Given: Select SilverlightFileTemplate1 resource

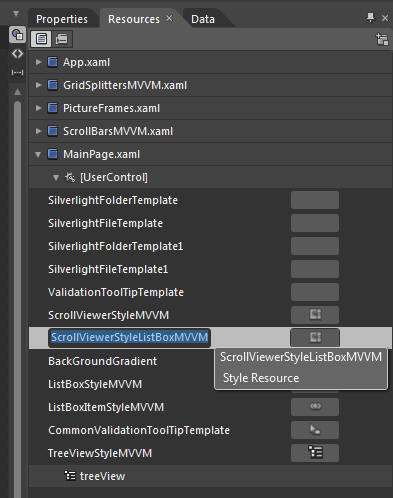Looking at the screenshot, I should (x=108, y=269).
